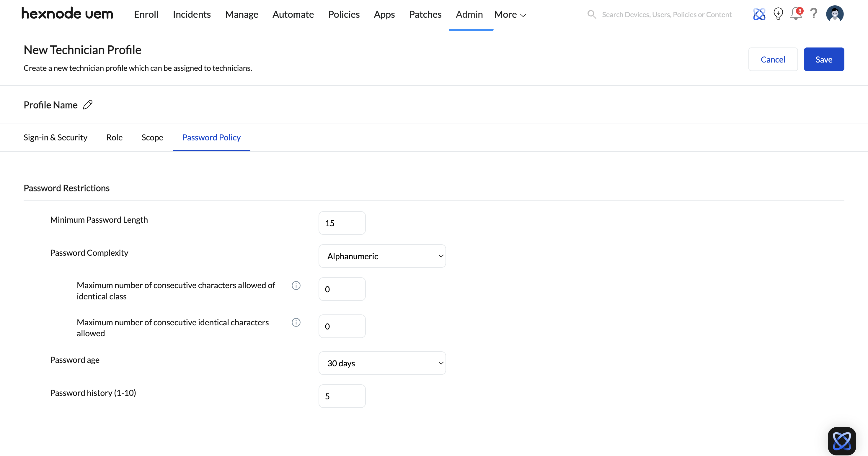The height and width of the screenshot is (456, 868).
Task: Click the Password Restrictions heading
Action: [x=66, y=188]
